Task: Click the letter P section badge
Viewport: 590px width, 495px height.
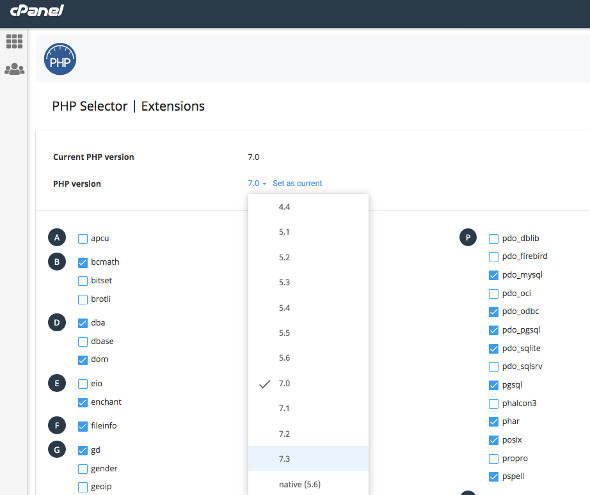Action: pos(468,237)
